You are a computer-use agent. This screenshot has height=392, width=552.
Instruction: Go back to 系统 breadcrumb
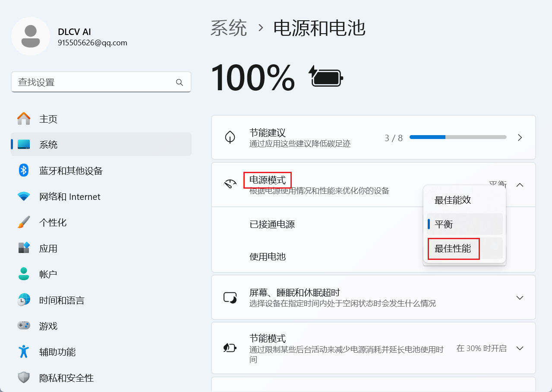pos(229,28)
